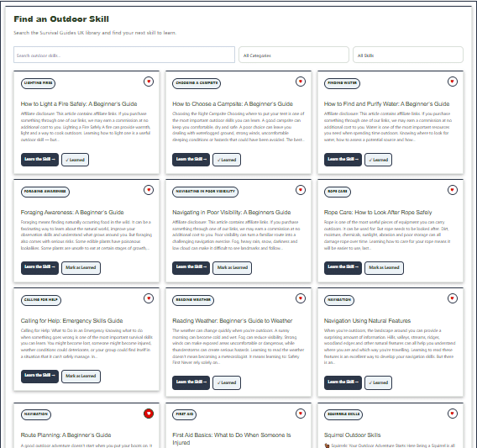The image size is (477, 448).
Task: Click the Search outdoor skills field
Action: tap(124, 55)
